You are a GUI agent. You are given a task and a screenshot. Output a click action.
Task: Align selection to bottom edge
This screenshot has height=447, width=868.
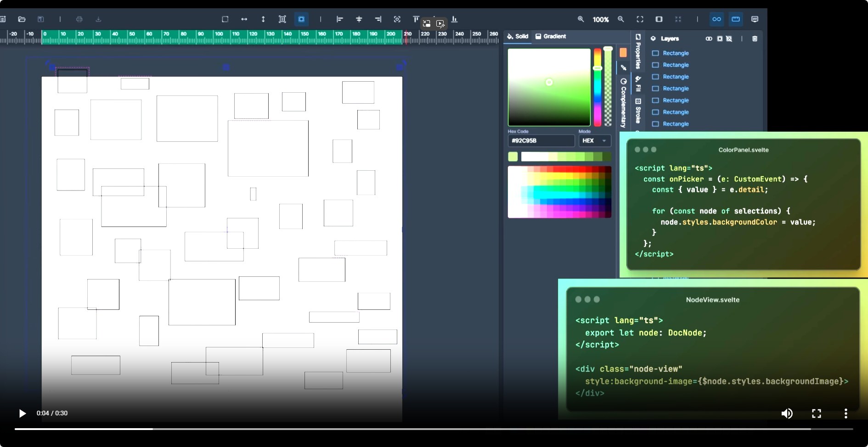tap(454, 19)
